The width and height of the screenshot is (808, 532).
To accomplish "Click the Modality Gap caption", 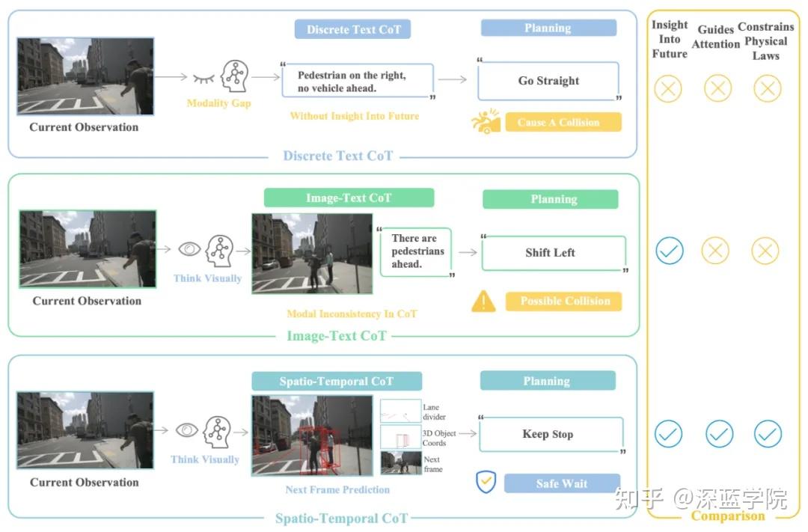I will (x=218, y=103).
